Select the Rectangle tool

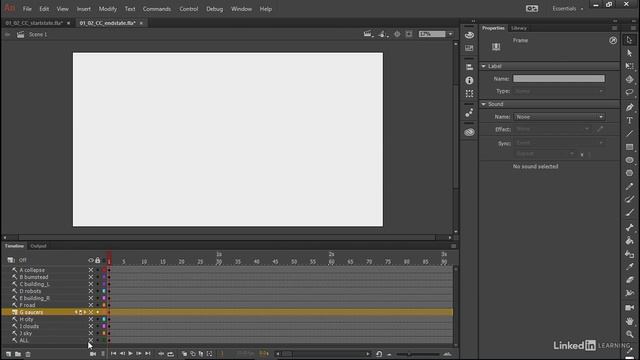click(x=629, y=147)
